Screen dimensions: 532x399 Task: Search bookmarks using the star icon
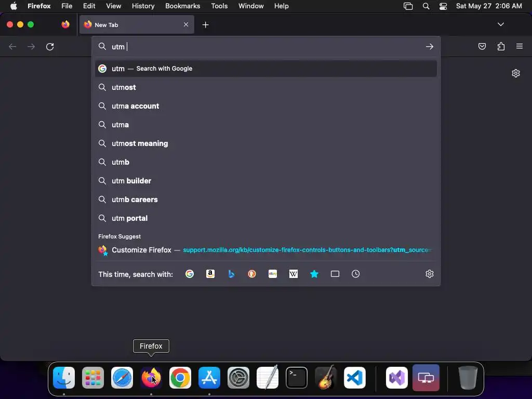pos(314,274)
